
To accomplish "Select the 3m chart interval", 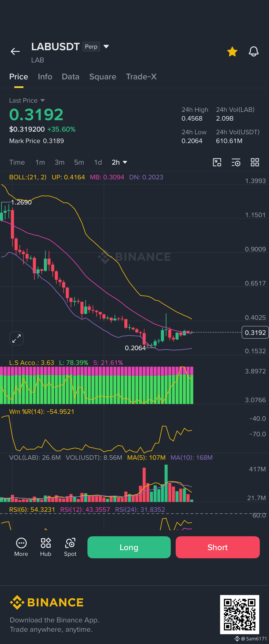I will pos(60,162).
